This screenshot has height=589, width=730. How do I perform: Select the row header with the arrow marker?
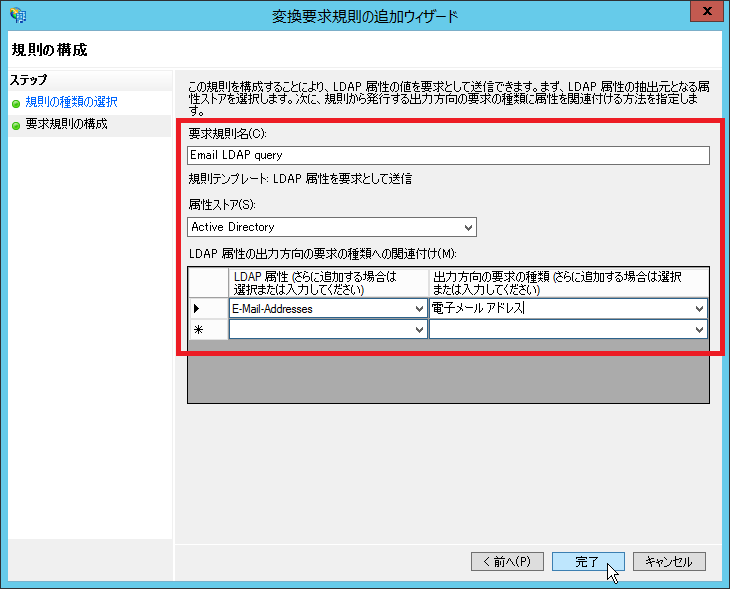(208, 308)
